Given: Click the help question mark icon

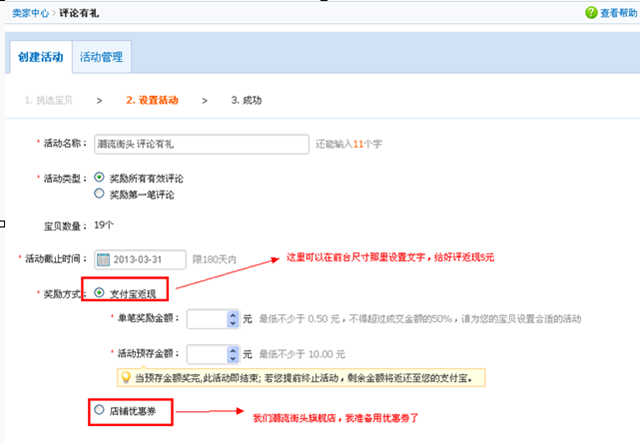Looking at the screenshot, I should [x=592, y=12].
